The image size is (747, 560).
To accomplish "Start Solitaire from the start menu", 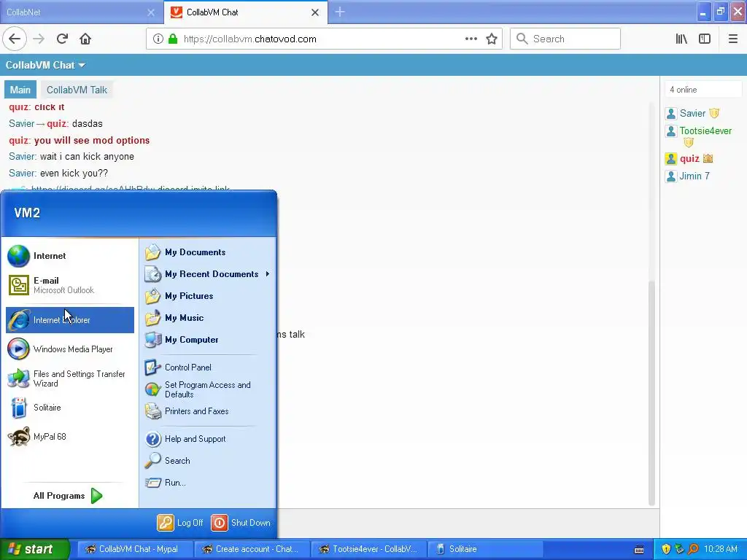I will (69, 408).
